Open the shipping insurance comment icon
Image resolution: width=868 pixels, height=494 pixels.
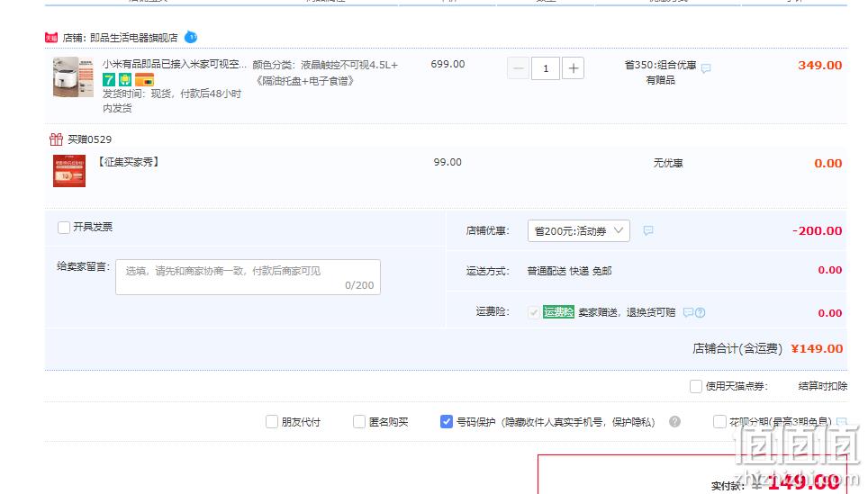tap(688, 312)
